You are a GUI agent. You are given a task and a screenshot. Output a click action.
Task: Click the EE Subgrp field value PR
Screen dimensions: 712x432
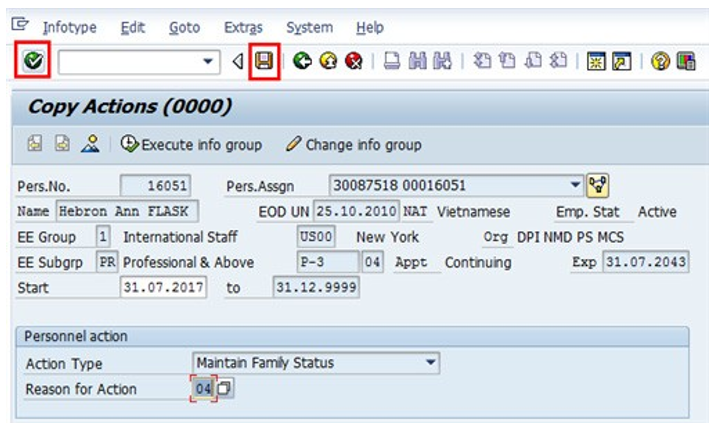pyautogui.click(x=107, y=262)
